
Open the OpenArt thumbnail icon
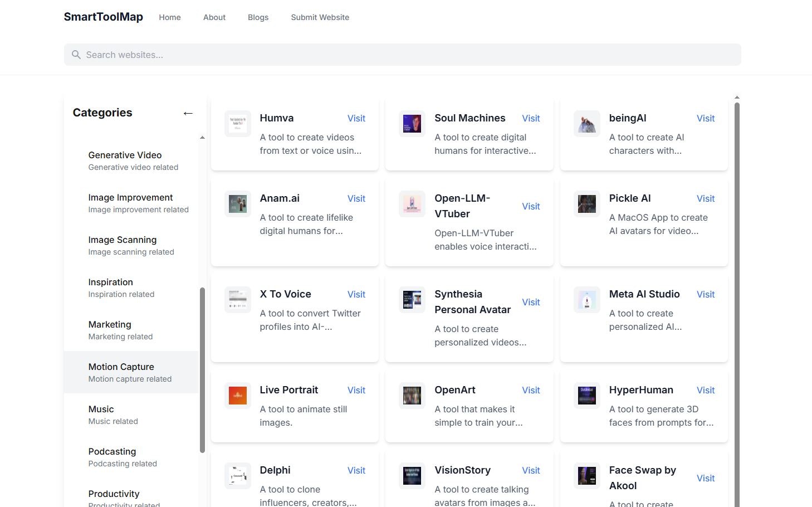coord(412,396)
